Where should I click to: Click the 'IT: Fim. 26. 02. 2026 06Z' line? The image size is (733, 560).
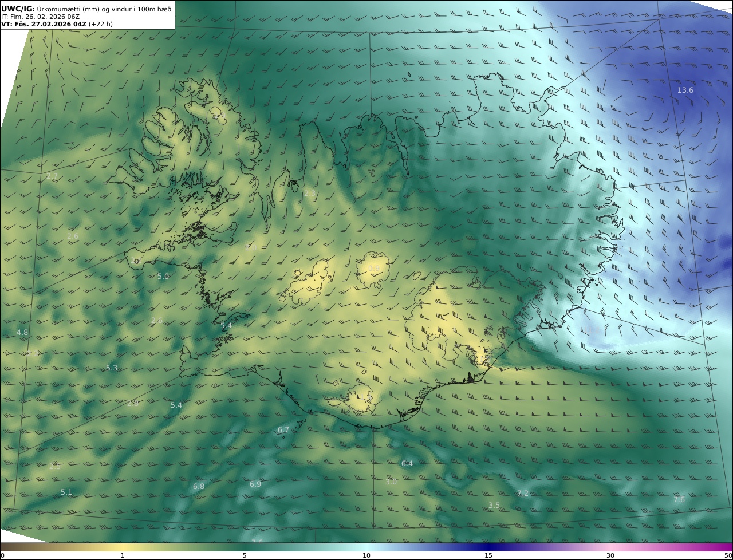tap(40, 17)
